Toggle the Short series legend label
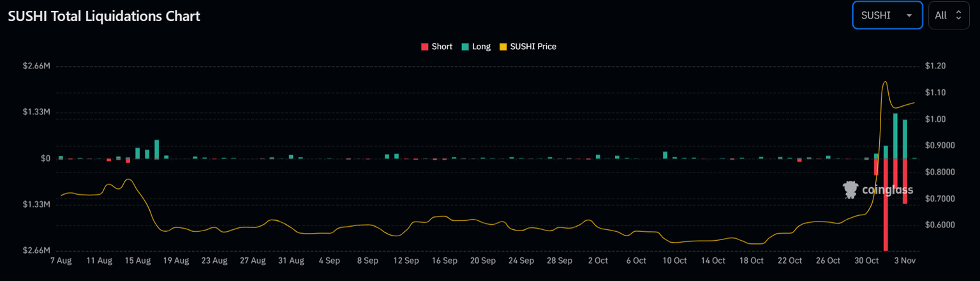 point(442,47)
